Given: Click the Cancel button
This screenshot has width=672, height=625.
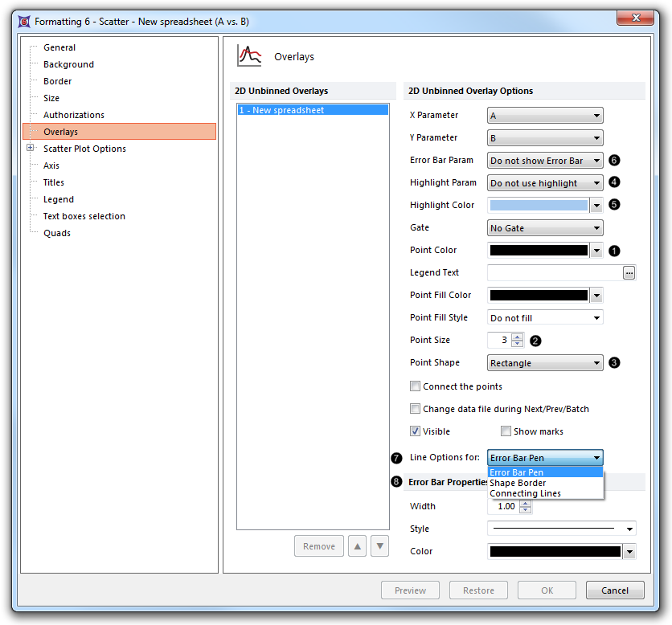Looking at the screenshot, I should point(615,590).
